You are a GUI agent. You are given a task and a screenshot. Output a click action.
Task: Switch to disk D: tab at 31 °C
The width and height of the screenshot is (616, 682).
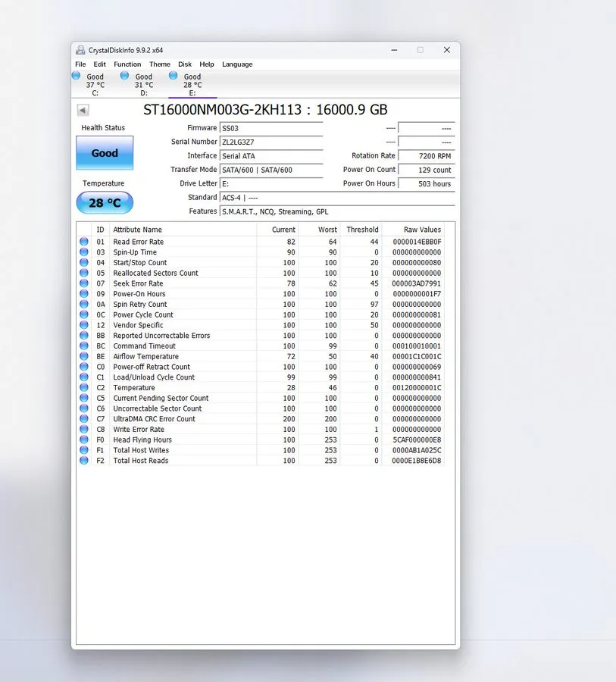[143, 84]
